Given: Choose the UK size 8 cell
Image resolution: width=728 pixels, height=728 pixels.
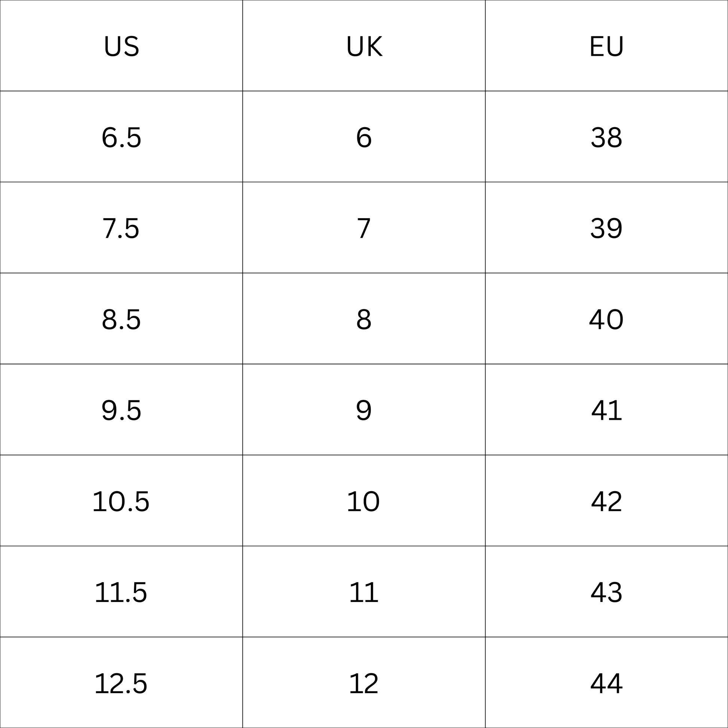Looking at the screenshot, I should [x=364, y=319].
